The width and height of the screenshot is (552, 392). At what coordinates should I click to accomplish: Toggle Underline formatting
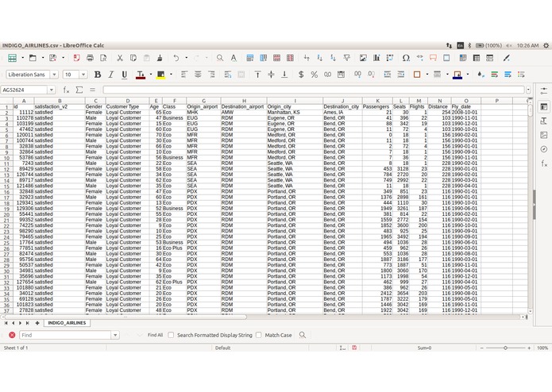click(124, 75)
